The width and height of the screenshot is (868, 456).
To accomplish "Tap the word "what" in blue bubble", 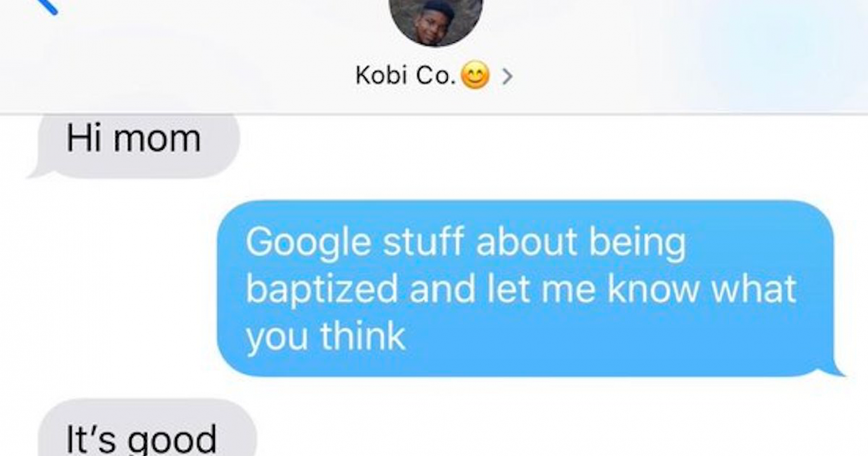I will click(x=754, y=288).
